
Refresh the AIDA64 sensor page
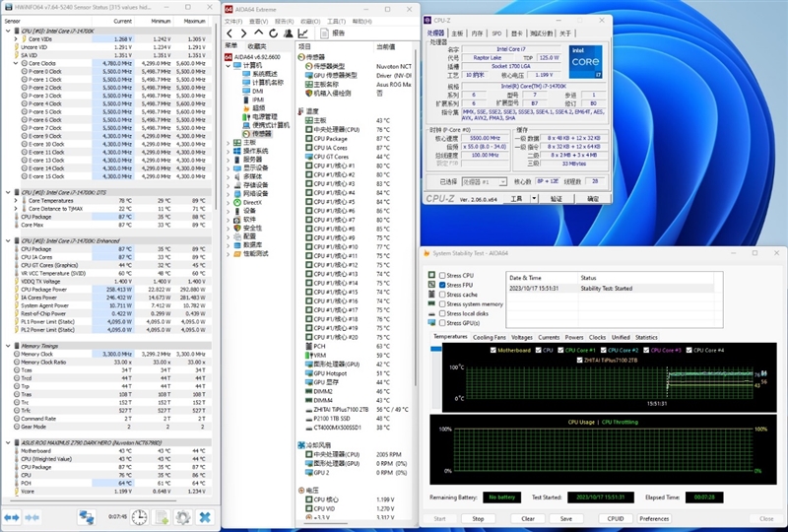273,33
